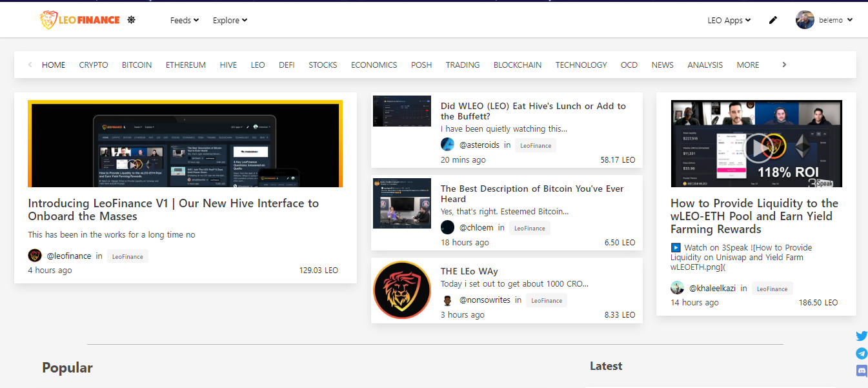Viewport: 868px width, 388px height.
Task: Open 'THE LEo WAy' post title
Action: (469, 271)
